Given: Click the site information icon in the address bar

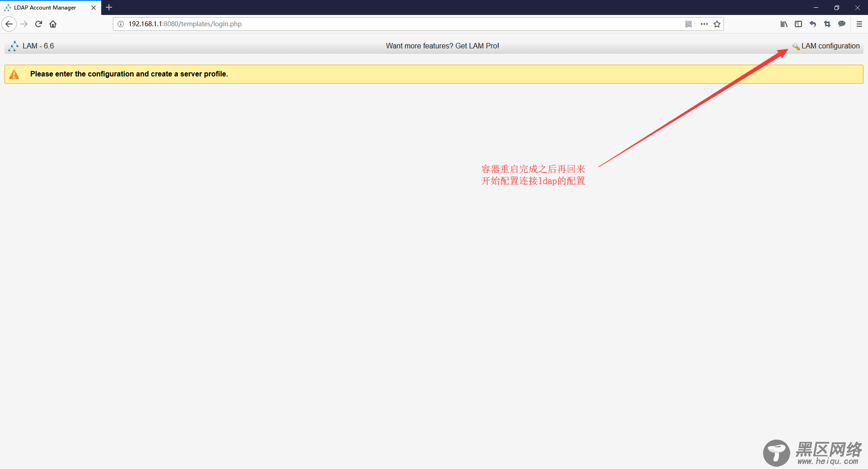Looking at the screenshot, I should coord(121,24).
